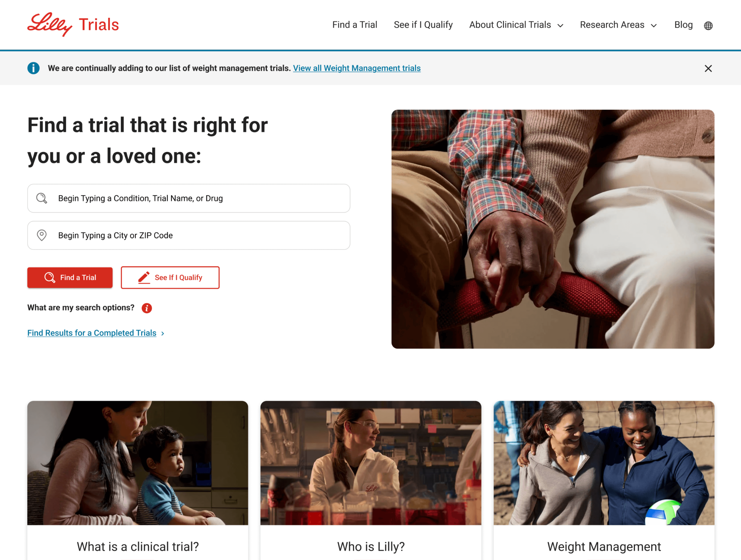
Task: Click the magnifier icon in condition field
Action: 42,198
